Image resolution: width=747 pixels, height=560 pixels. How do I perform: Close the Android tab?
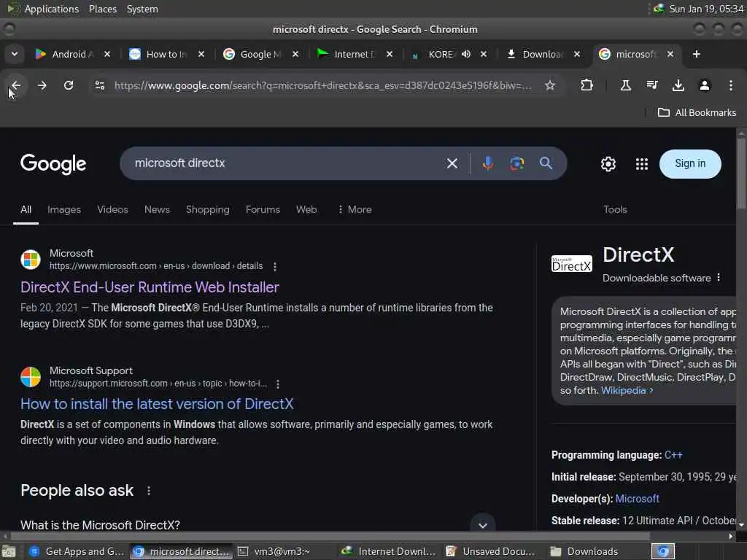point(107,54)
